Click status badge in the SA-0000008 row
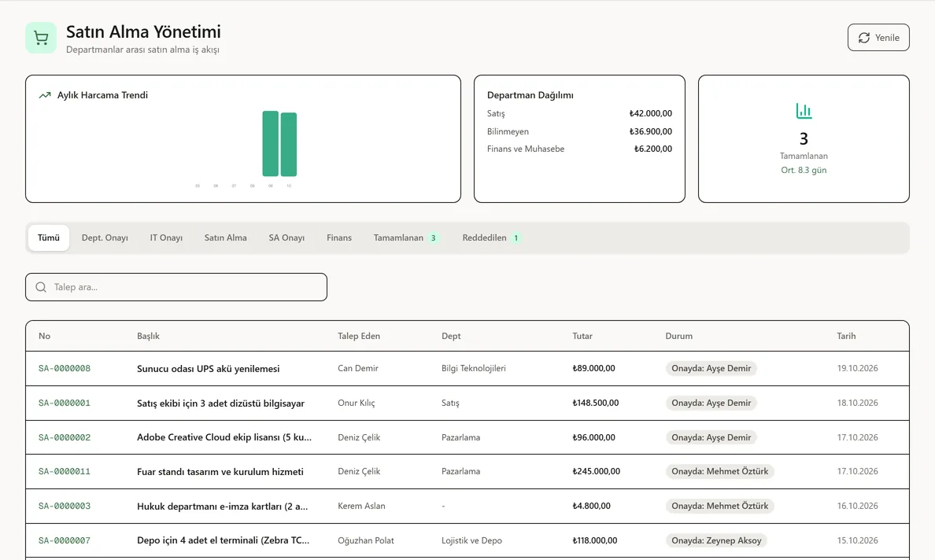The height and width of the screenshot is (560, 935). click(x=711, y=368)
